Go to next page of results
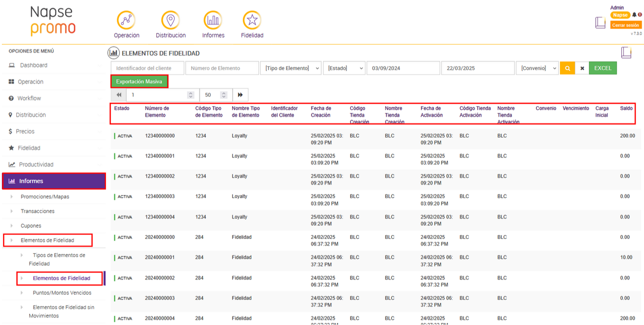Viewport: 644px width, 325px height. [240, 95]
